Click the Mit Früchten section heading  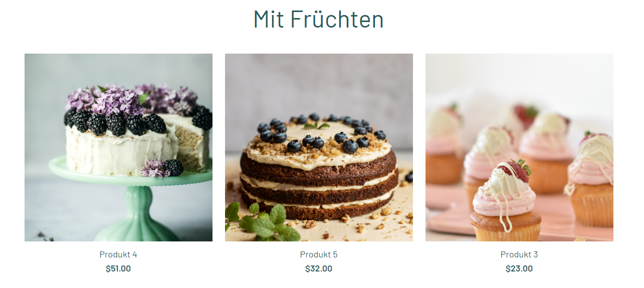point(319,19)
